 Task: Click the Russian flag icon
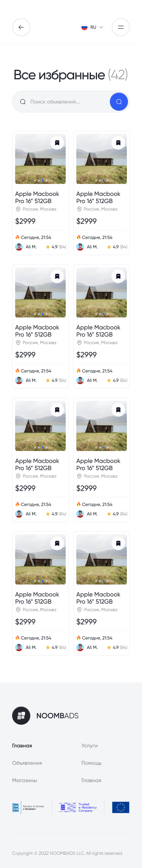(84, 27)
